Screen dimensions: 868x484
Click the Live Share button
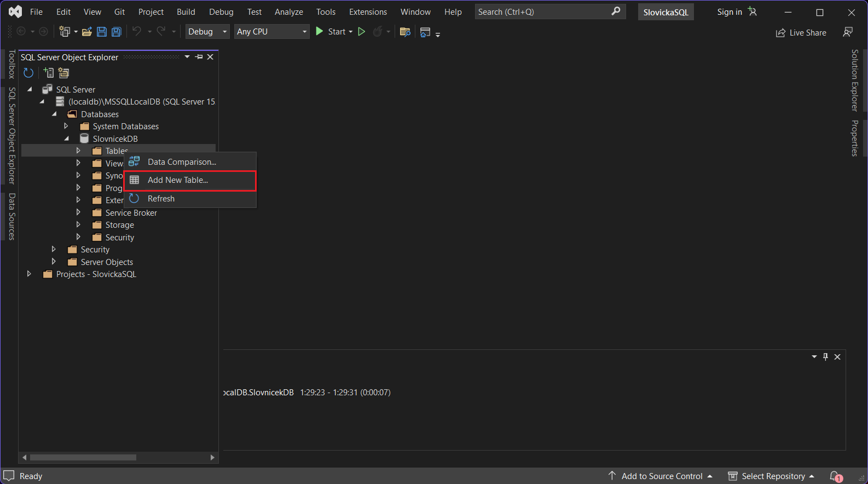pyautogui.click(x=801, y=33)
